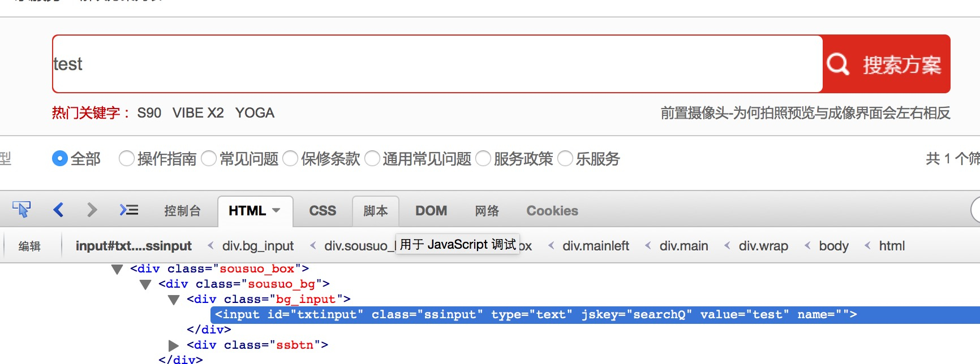Select the 操作指南 radio option
Screen dimensions: 980x364
click(x=127, y=159)
